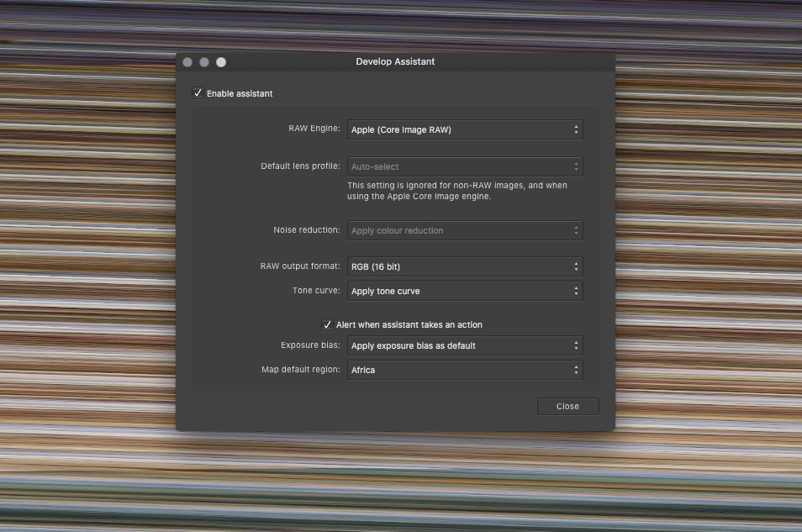Open the RAW output format dropdown
This screenshot has height=532, width=802.
pyautogui.click(x=465, y=266)
